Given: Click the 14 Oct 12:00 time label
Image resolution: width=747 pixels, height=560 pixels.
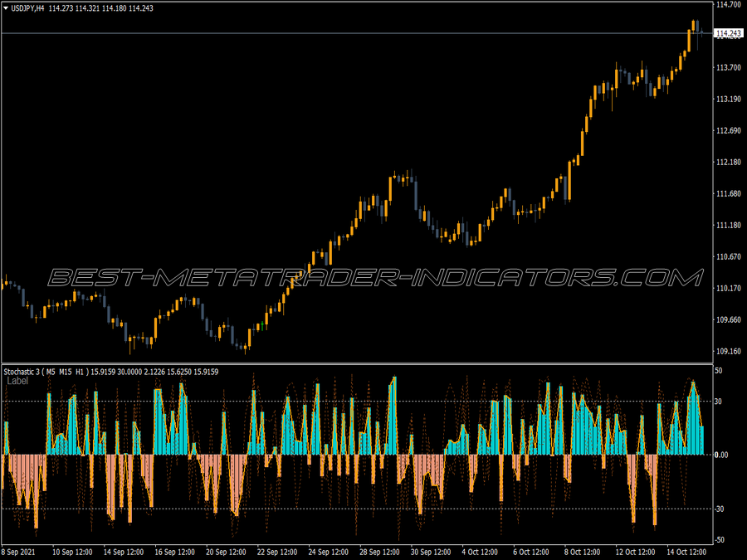Looking at the screenshot, I should (x=686, y=552).
